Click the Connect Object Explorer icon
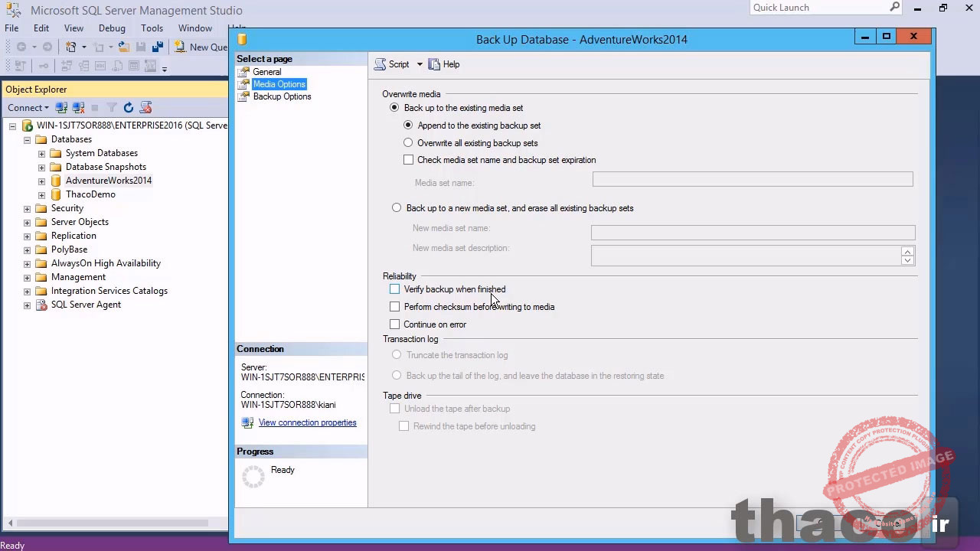Image resolution: width=980 pixels, height=551 pixels. [62, 108]
